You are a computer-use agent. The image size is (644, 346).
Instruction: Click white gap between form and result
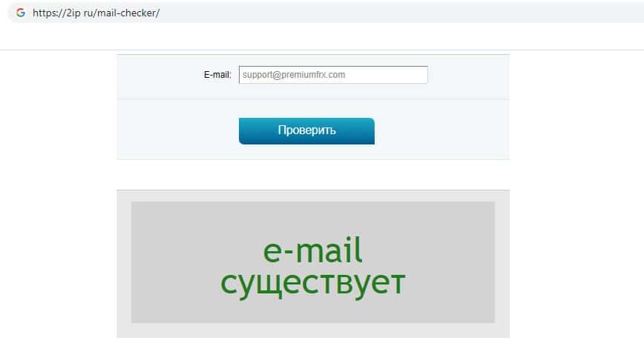point(313,175)
